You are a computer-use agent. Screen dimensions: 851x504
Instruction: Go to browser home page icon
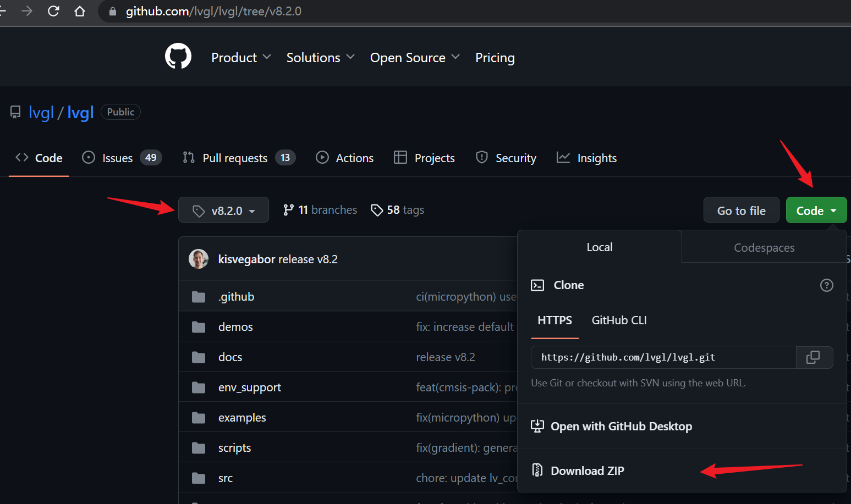(80, 11)
